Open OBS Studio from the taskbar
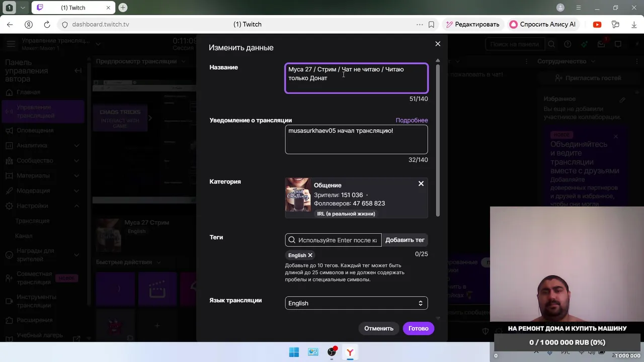This screenshot has height=362, width=644. coord(332,352)
